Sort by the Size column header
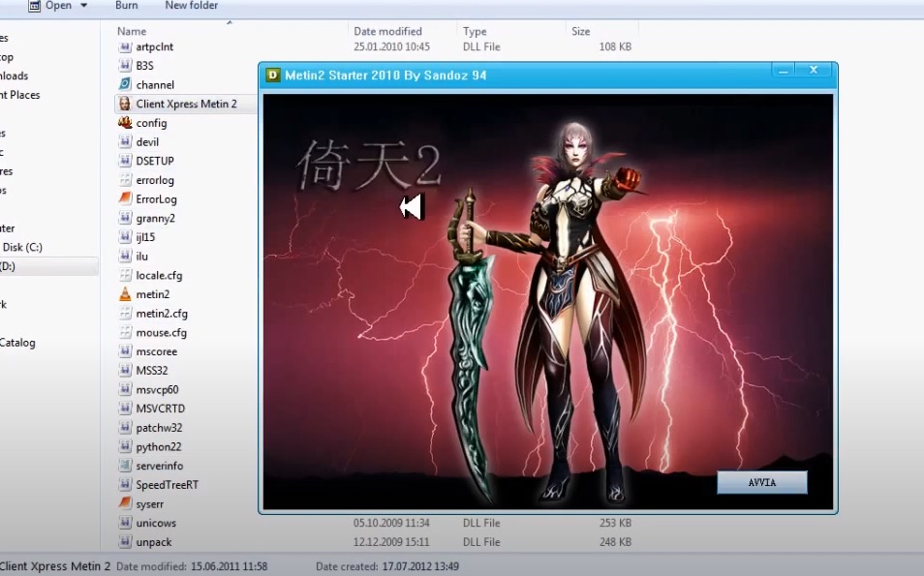The height and width of the screenshot is (576, 924). [580, 31]
